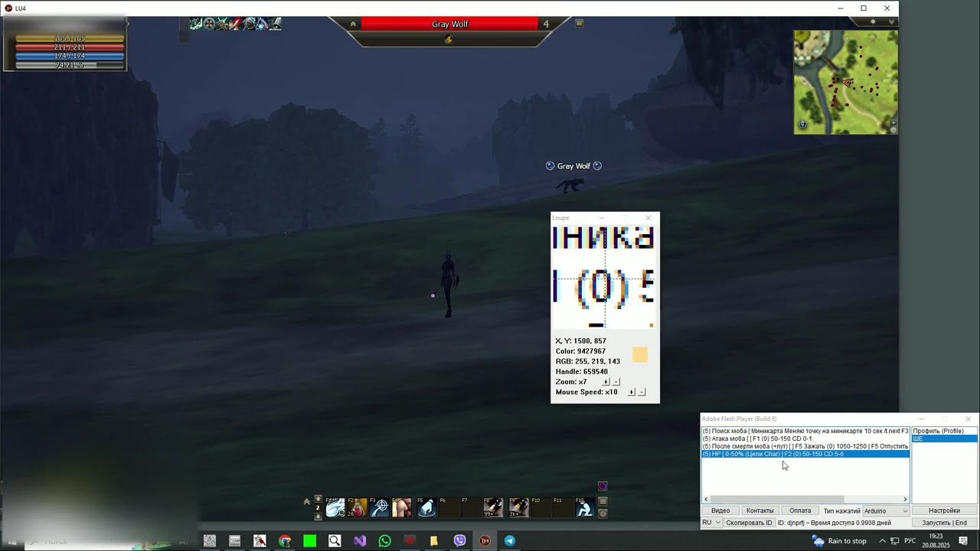Switch hotbar to previous page arrow
This screenshot has width=980, height=551.
318,499
